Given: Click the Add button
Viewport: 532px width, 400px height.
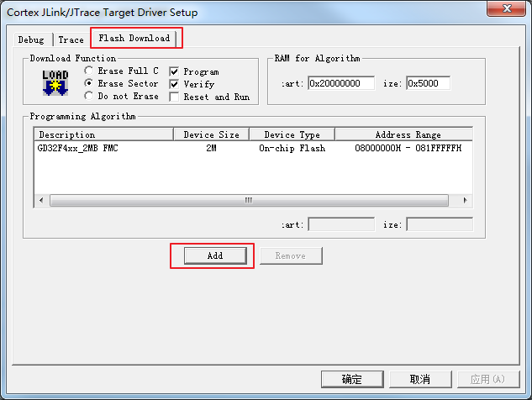Looking at the screenshot, I should [215, 255].
